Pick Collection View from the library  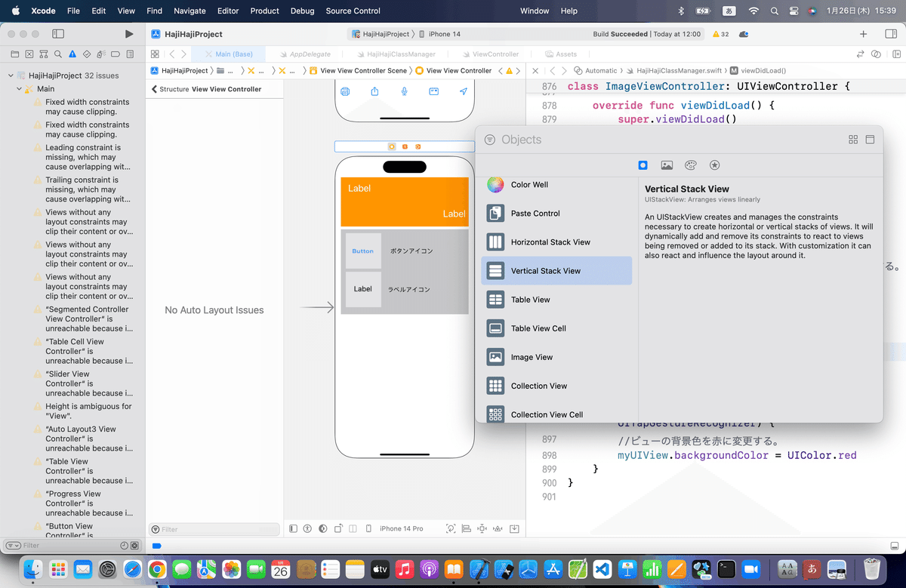pos(556,386)
